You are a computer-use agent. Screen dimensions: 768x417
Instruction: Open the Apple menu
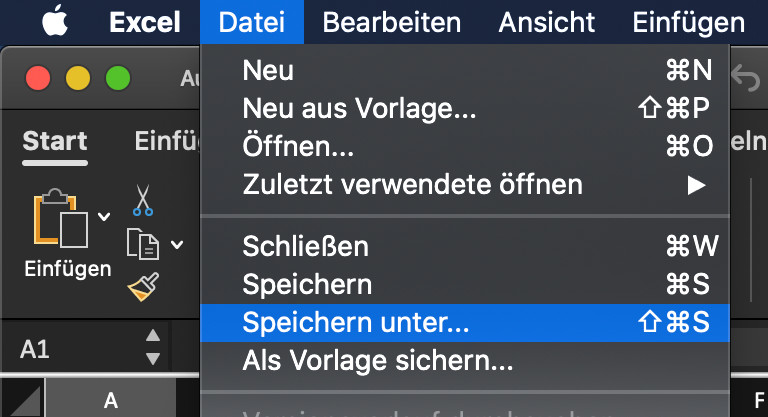(52, 21)
